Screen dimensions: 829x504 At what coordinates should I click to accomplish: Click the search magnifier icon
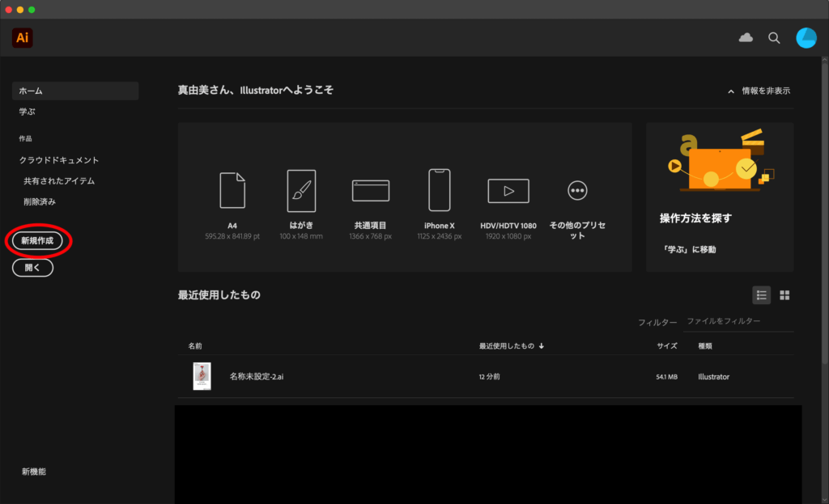click(774, 38)
